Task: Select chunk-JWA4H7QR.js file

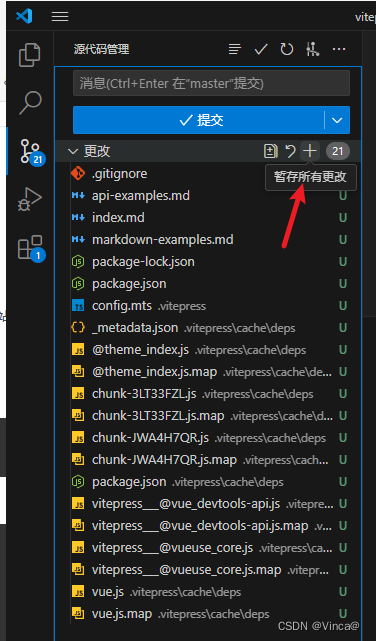Action: pos(208,438)
